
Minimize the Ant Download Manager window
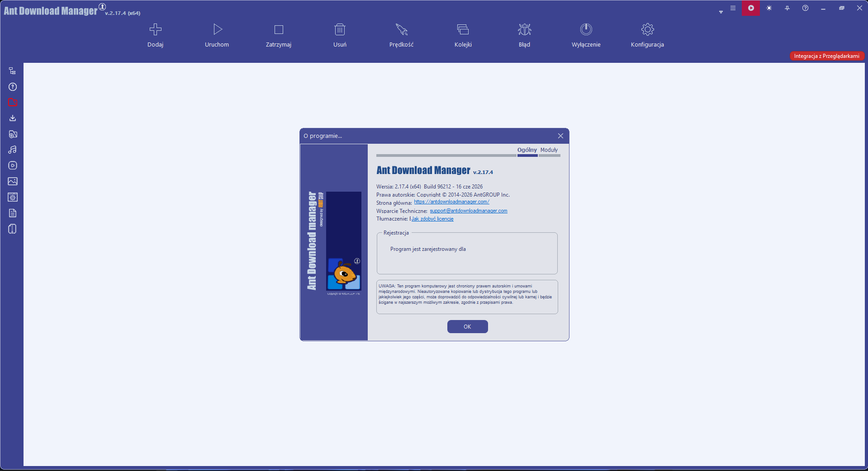coord(823,8)
